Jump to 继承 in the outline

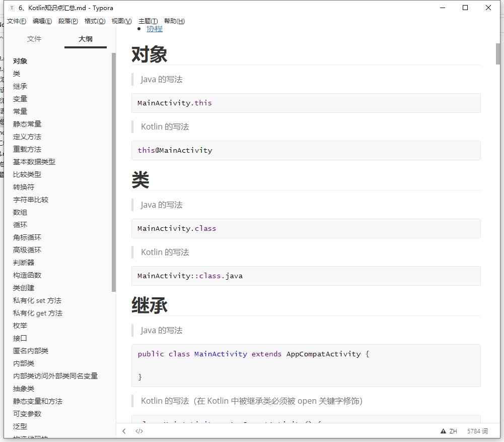pyautogui.click(x=20, y=86)
